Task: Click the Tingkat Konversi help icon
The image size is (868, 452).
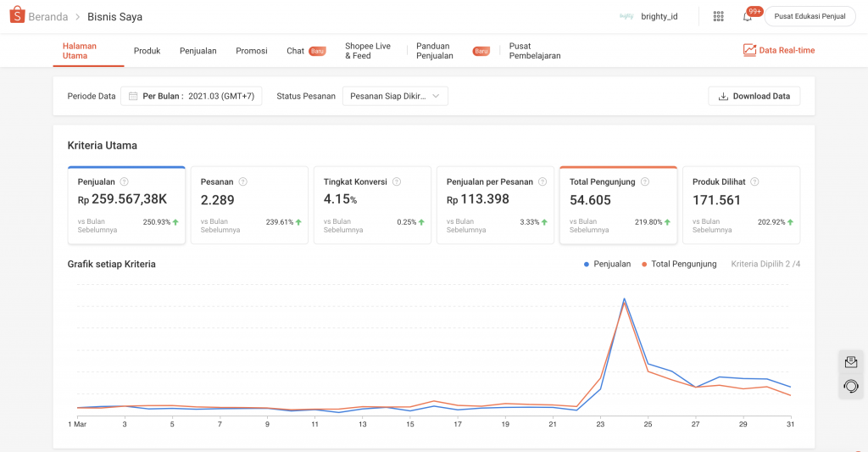Action: click(397, 181)
